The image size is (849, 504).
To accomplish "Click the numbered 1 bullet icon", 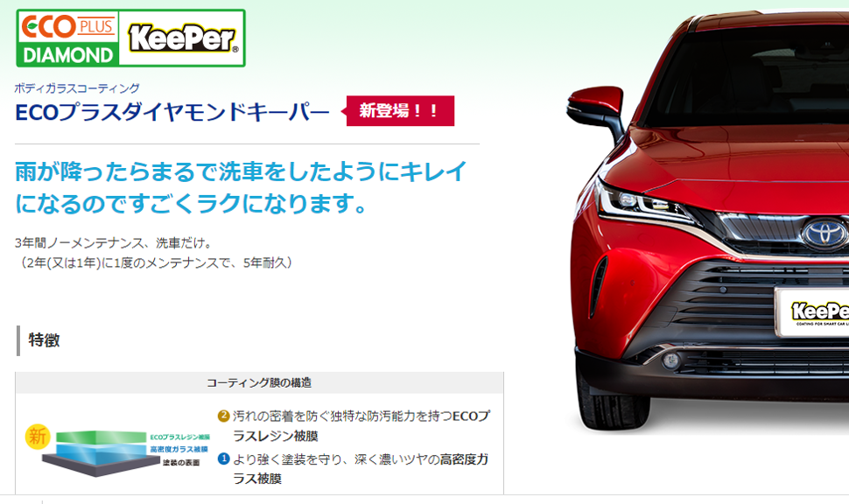I will [x=223, y=459].
